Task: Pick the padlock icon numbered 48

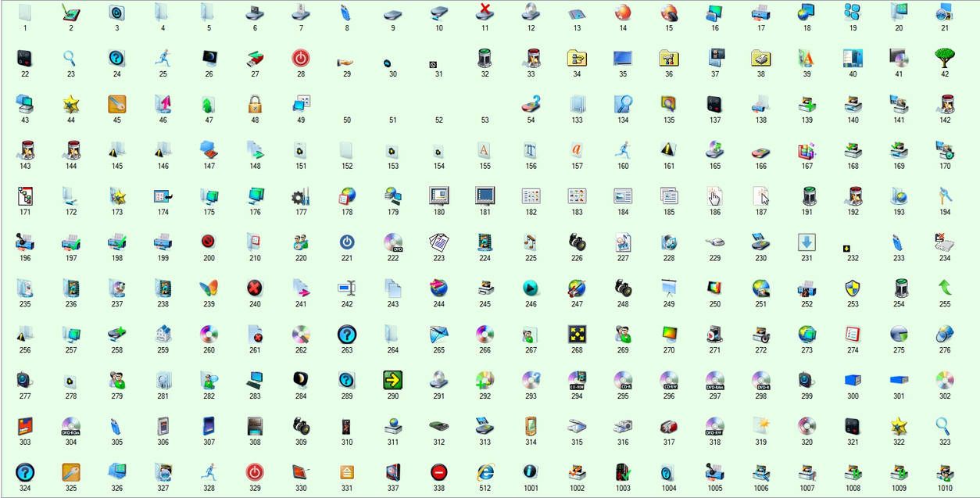Action: click(255, 104)
